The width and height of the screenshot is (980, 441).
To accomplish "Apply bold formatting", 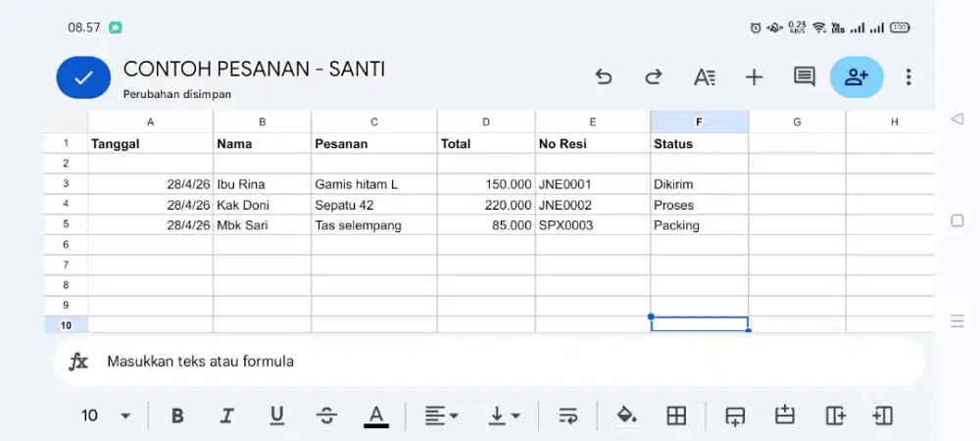I will (x=177, y=416).
